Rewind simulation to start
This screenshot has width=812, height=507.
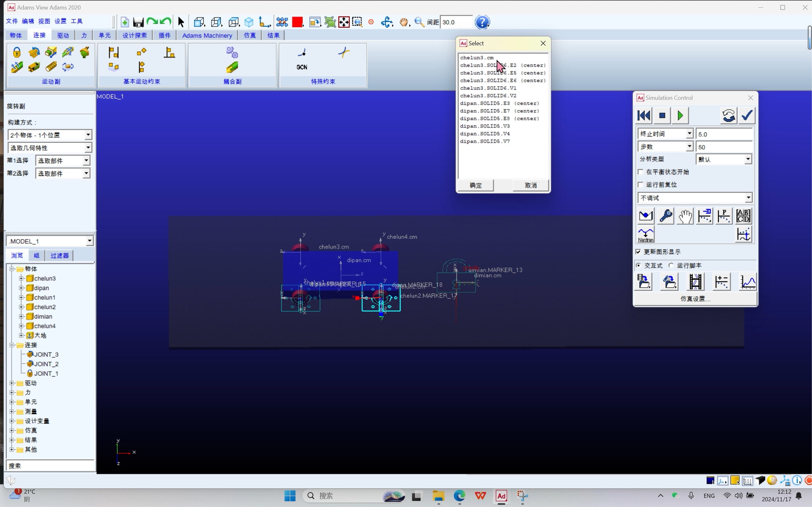click(644, 116)
